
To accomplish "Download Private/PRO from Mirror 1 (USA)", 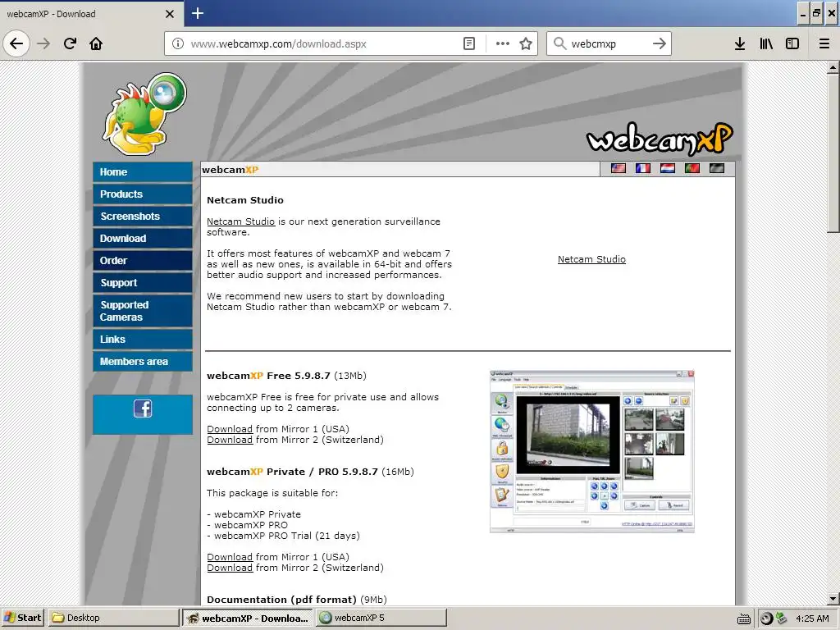I will pos(230,557).
